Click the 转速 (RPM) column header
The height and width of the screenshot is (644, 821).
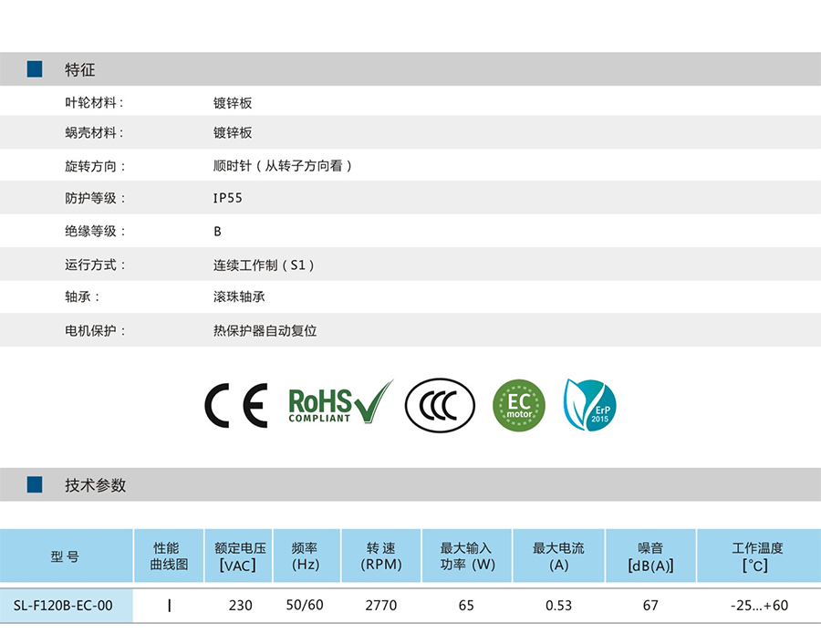(380, 556)
